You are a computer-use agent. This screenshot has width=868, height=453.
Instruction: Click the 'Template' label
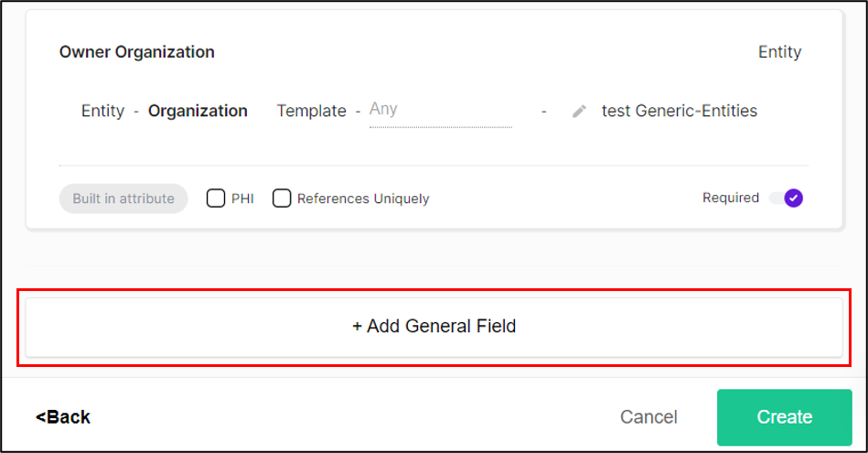tap(311, 111)
